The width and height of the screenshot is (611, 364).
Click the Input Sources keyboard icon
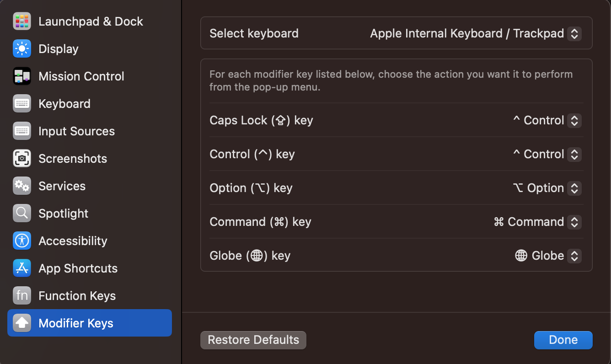tap(22, 131)
